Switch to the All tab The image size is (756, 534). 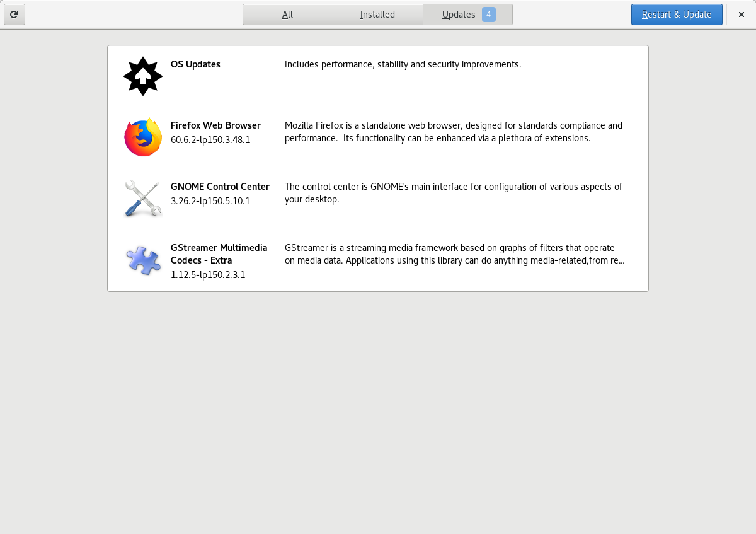point(288,15)
